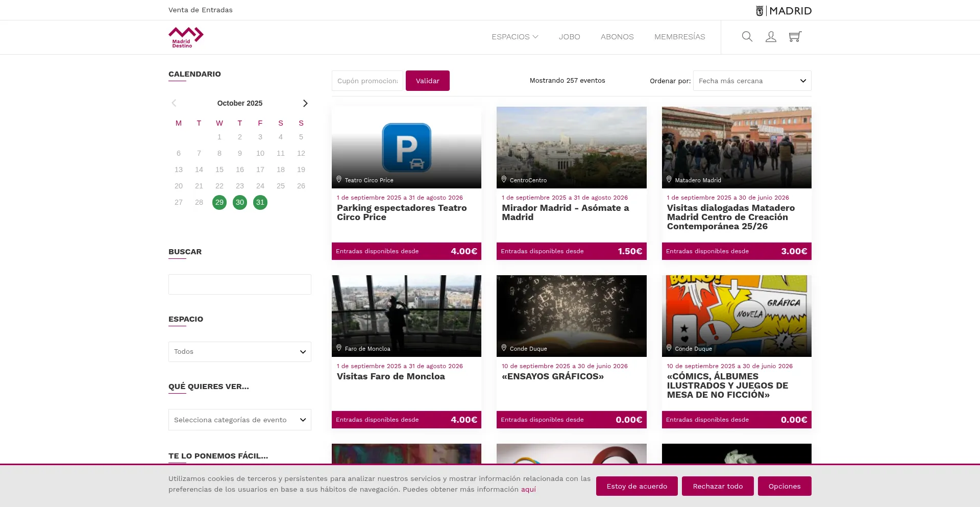Open the Espacio Todos dropdown

coord(240,352)
